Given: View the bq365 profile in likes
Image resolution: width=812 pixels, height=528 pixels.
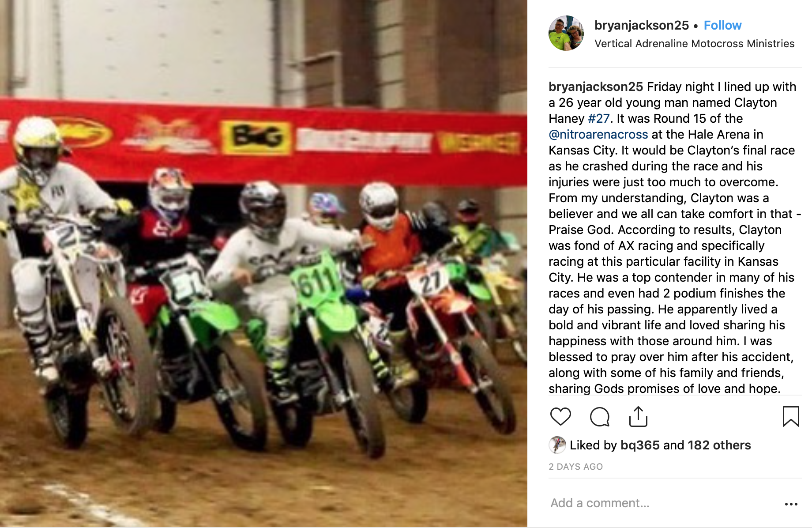Looking at the screenshot, I should [x=640, y=445].
